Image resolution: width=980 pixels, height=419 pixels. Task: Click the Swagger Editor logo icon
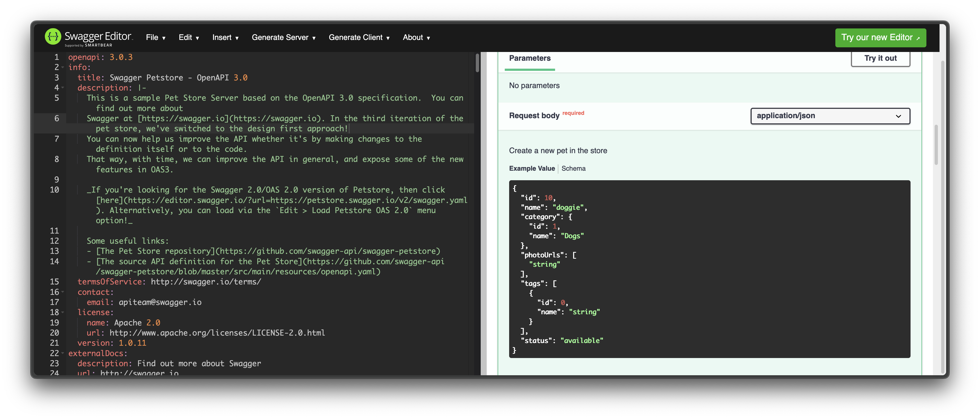point(53,37)
